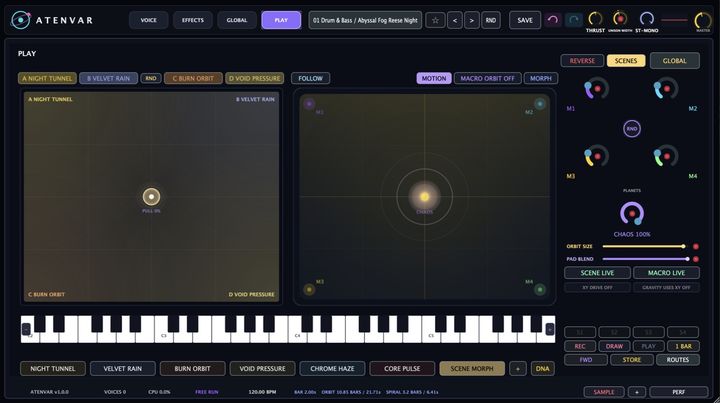Click the SCENE MORPH button
This screenshot has height=403, width=720.
(x=472, y=369)
